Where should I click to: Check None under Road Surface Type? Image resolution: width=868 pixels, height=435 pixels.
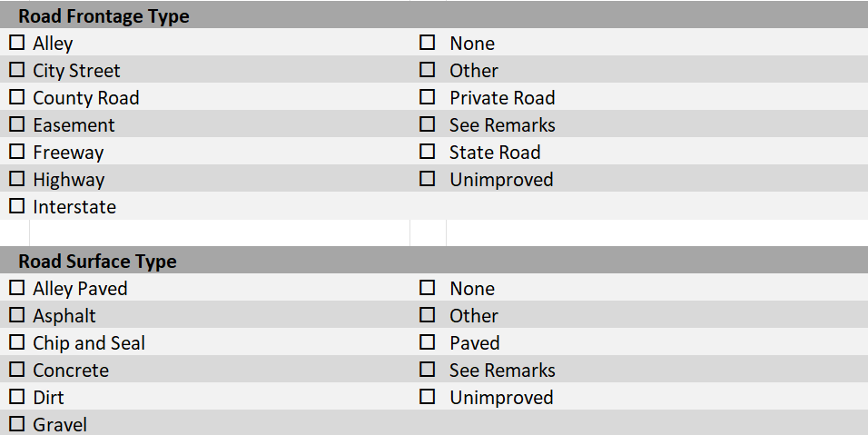[x=428, y=288]
